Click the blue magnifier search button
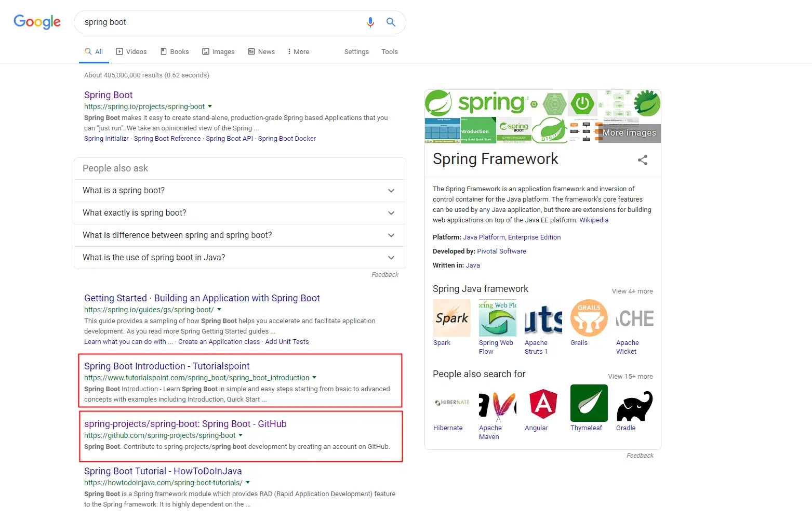 point(391,22)
